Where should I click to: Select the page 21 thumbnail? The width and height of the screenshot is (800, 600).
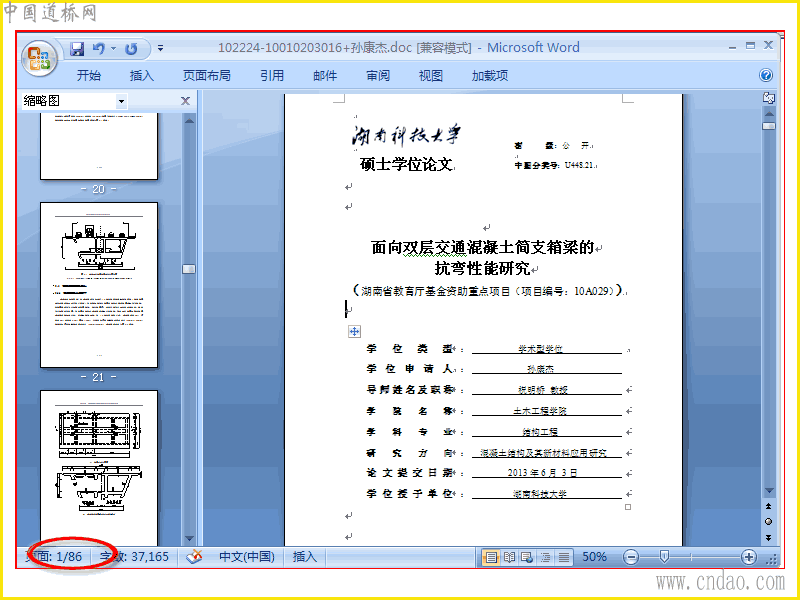[99, 285]
